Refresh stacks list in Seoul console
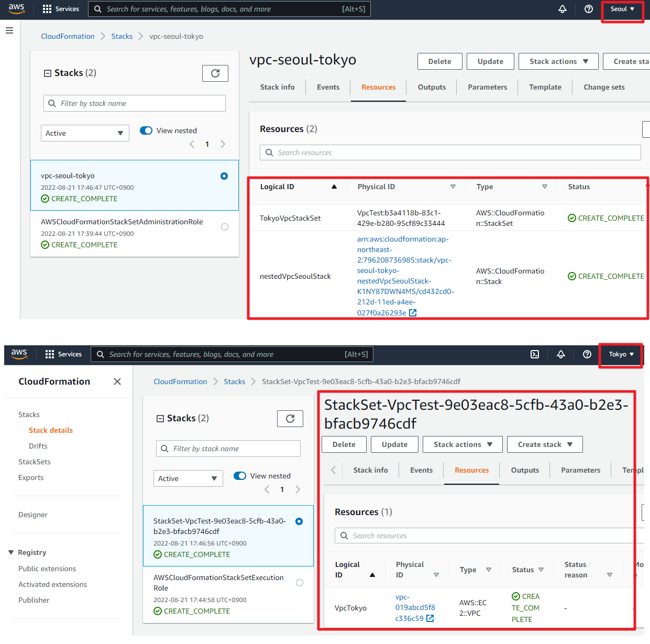The height and width of the screenshot is (644, 650). coord(215,73)
